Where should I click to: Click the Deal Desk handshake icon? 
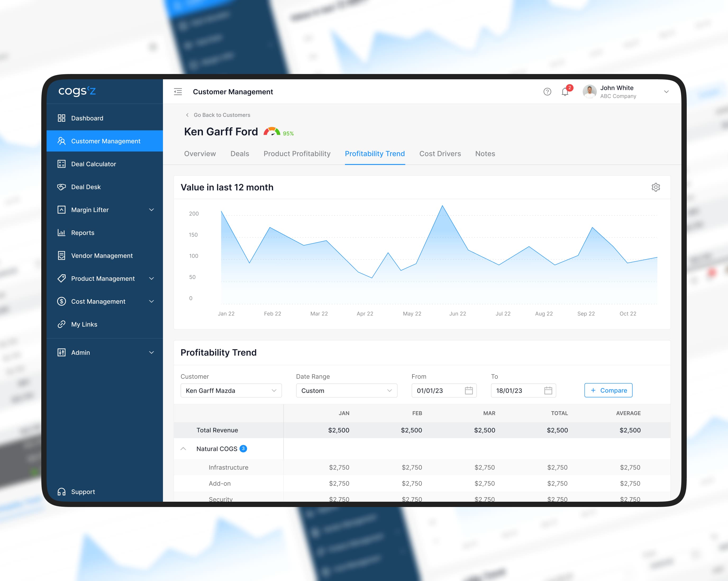coord(61,187)
